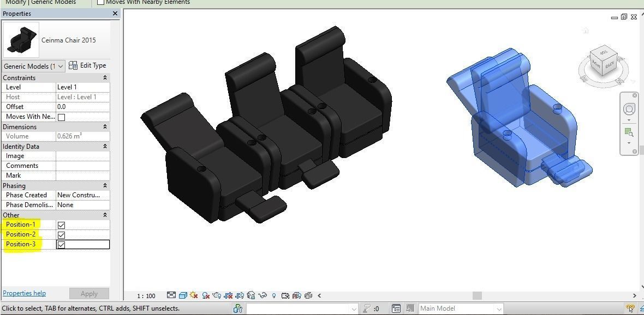644x315 pixels.
Task: Open the Main Model design options dropdown
Action: [498, 308]
